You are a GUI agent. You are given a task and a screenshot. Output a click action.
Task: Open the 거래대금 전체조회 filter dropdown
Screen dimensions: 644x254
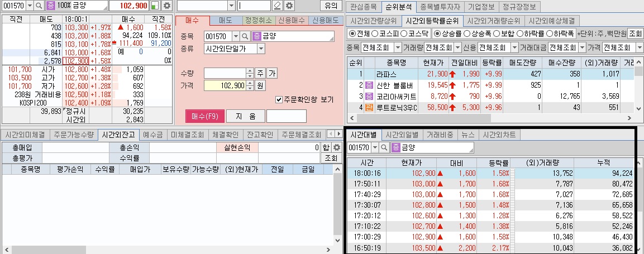[x=581, y=47]
